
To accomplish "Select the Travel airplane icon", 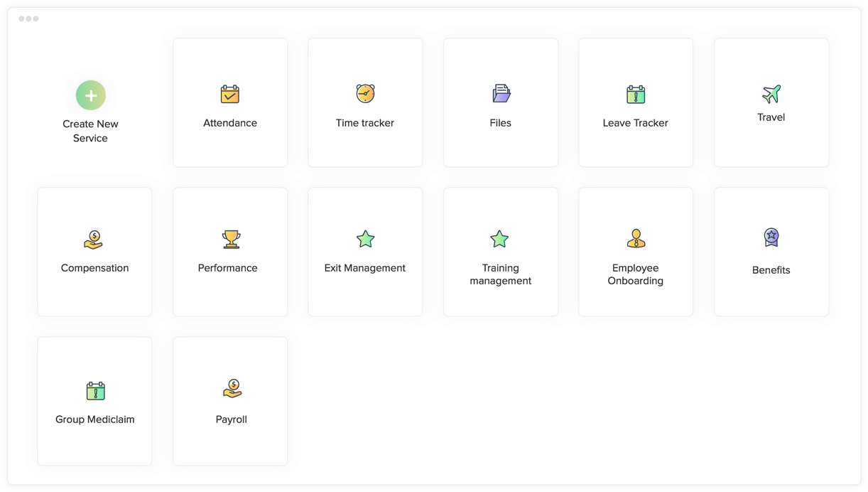I will click(771, 93).
